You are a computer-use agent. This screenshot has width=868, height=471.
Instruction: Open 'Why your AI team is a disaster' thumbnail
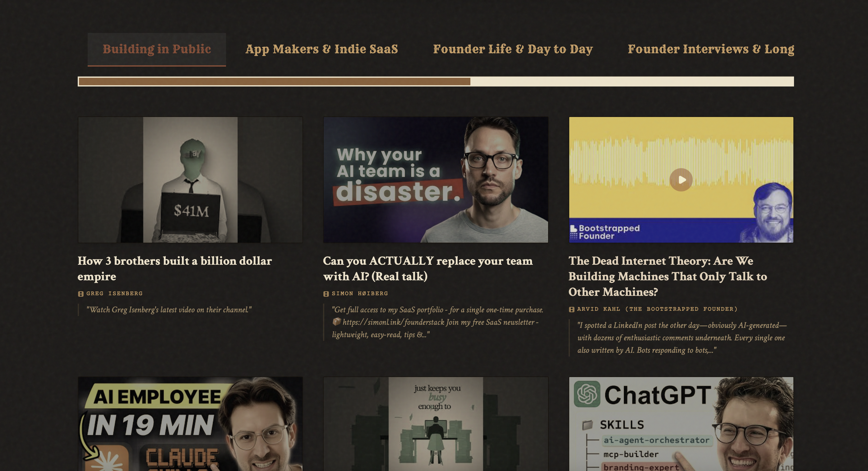point(435,180)
